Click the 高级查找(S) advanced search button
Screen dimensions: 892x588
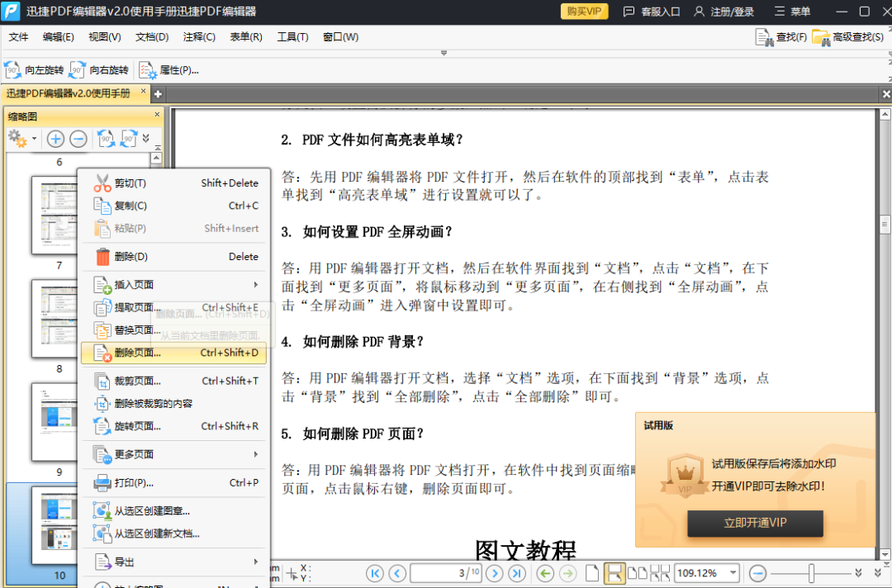point(848,37)
